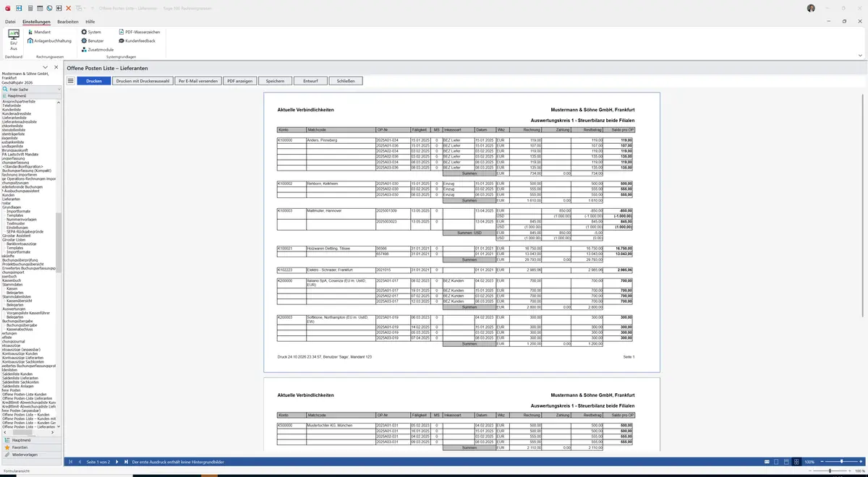The height and width of the screenshot is (477, 868).
Task: Open System settings gear
Action: coord(91,33)
